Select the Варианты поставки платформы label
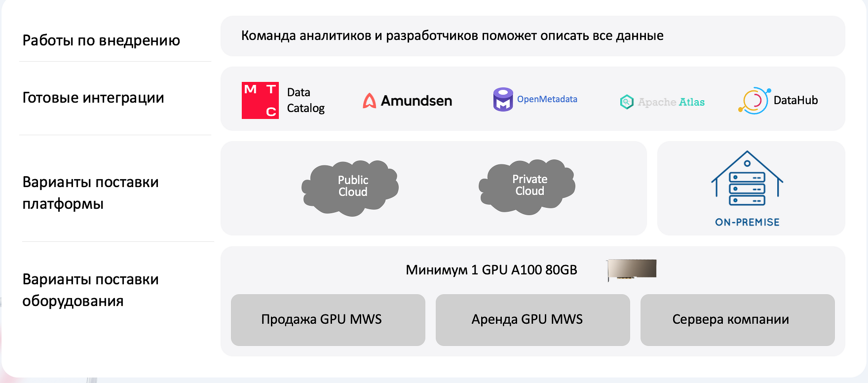Screen dimensions: 868x383 coord(91,192)
